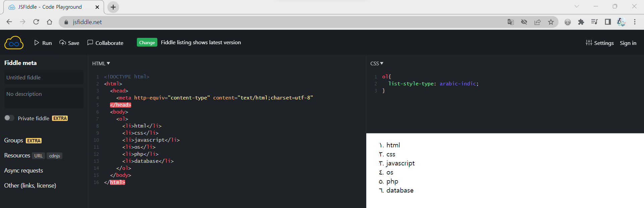Viewport: 644px width, 208px height.
Task: Click the 'database' item in result output
Action: 400,191
